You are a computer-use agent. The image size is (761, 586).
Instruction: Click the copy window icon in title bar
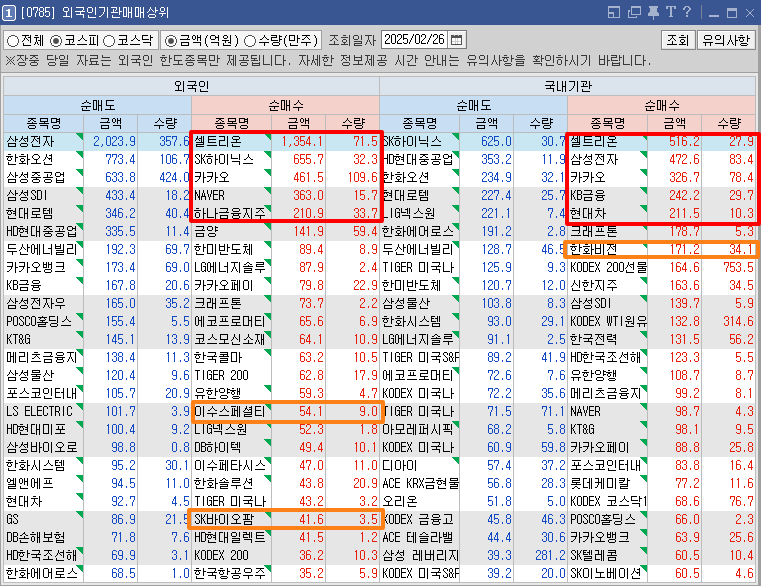pos(634,12)
